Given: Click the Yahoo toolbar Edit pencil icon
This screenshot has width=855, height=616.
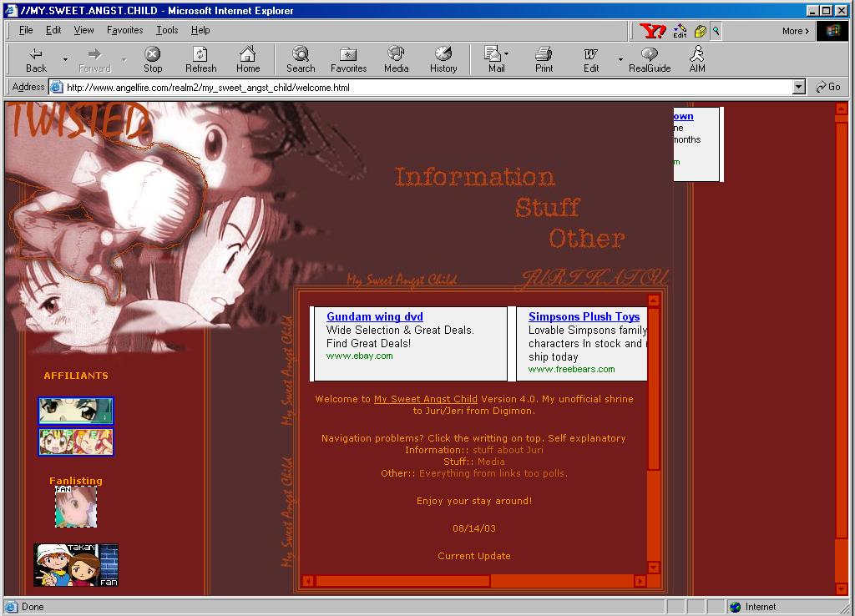Looking at the screenshot, I should click(x=680, y=31).
